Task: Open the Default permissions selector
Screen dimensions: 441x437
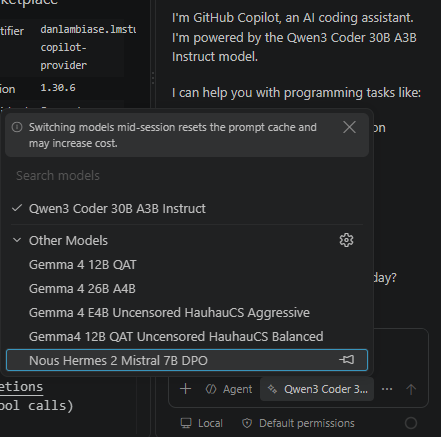Action: coord(298,423)
